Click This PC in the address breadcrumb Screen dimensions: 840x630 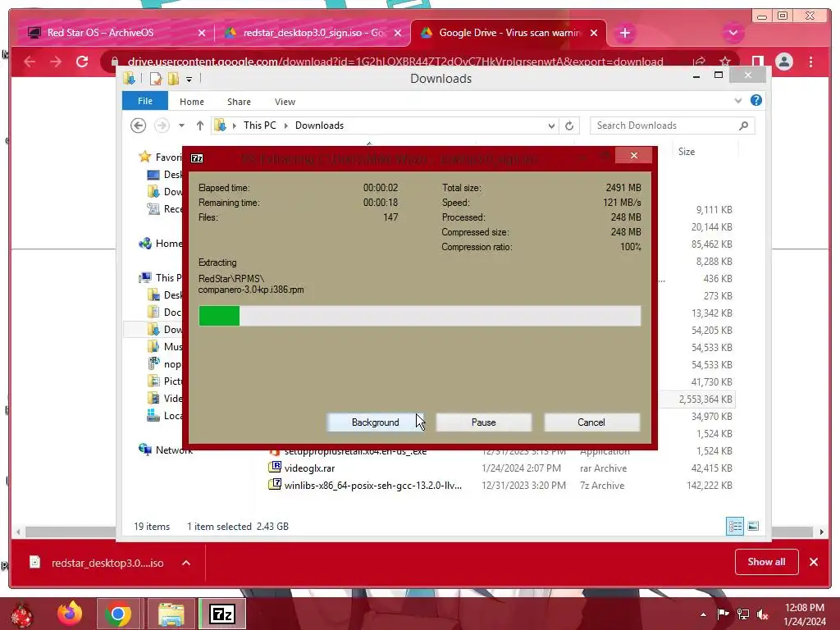coord(259,126)
